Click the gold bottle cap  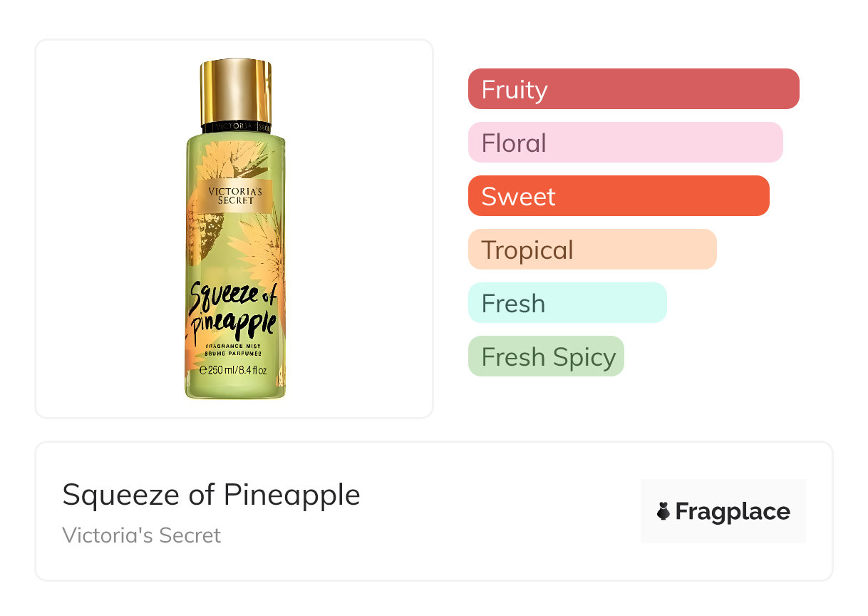pyautogui.click(x=236, y=91)
